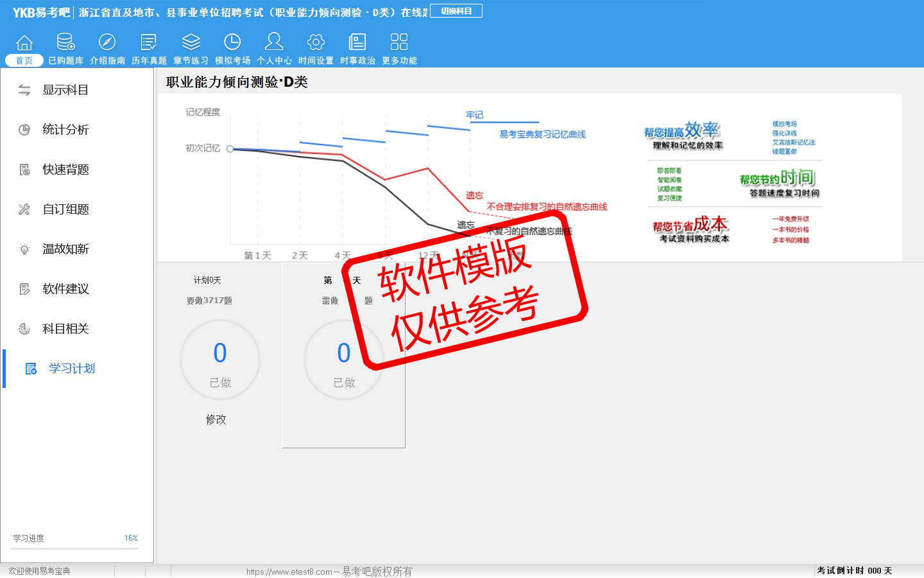
Task: Open 介绍指南 compass icon
Action: [x=107, y=43]
